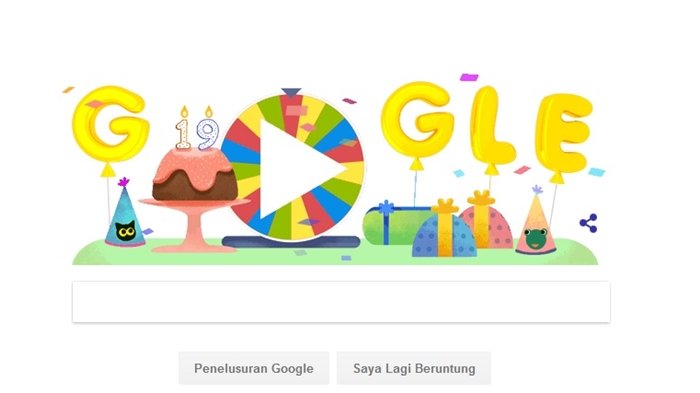Focus the Google search input field
The image size is (700, 393).
point(341,302)
